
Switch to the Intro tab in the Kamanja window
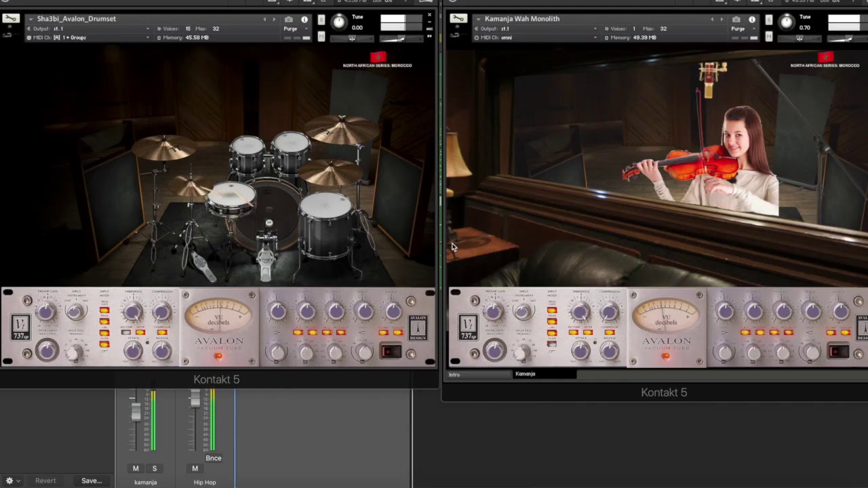[479, 374]
